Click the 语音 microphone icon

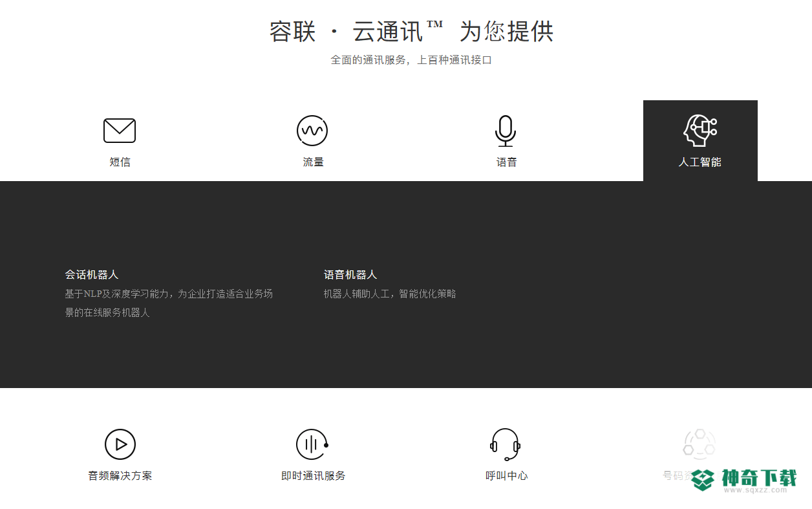point(506,131)
